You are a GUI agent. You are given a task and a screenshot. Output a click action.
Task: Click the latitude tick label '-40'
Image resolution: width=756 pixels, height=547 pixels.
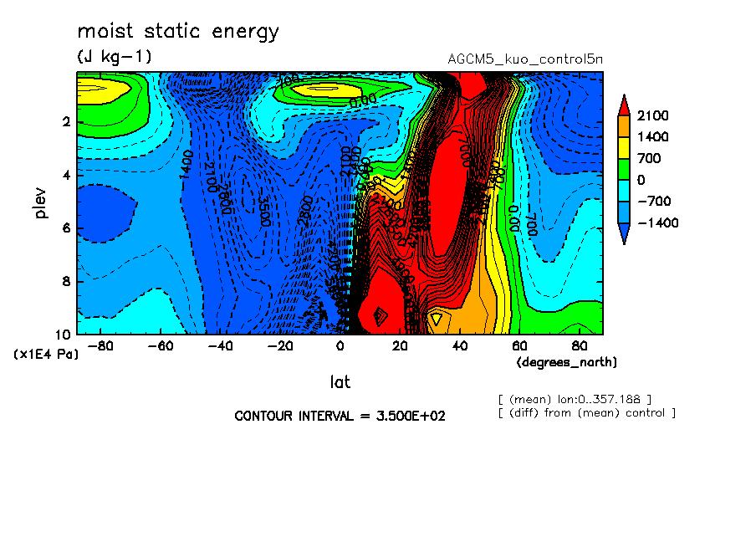click(220, 346)
